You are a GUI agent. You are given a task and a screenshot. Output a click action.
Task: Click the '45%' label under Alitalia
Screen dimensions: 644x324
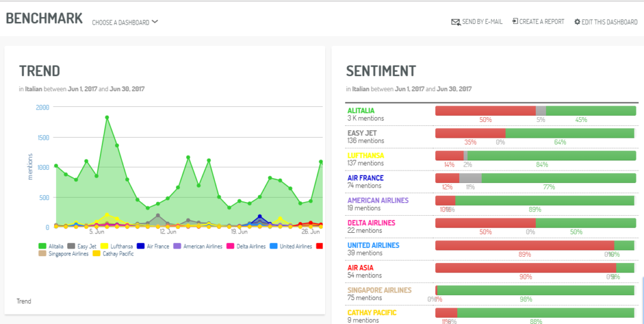pos(580,120)
